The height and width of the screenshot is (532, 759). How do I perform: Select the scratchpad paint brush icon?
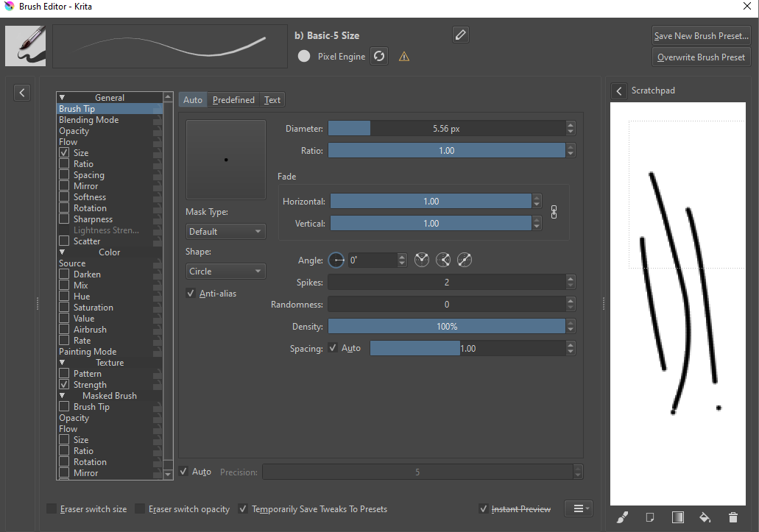pos(622,517)
